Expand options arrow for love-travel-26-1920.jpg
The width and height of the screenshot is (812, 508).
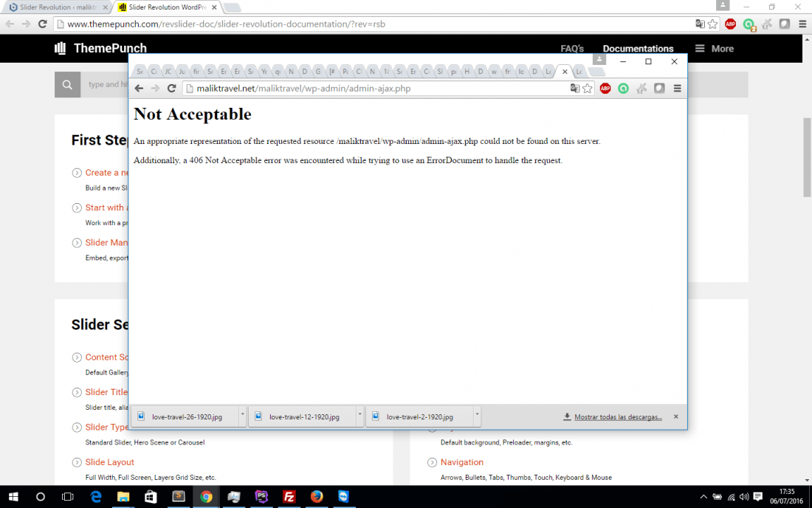pos(242,417)
